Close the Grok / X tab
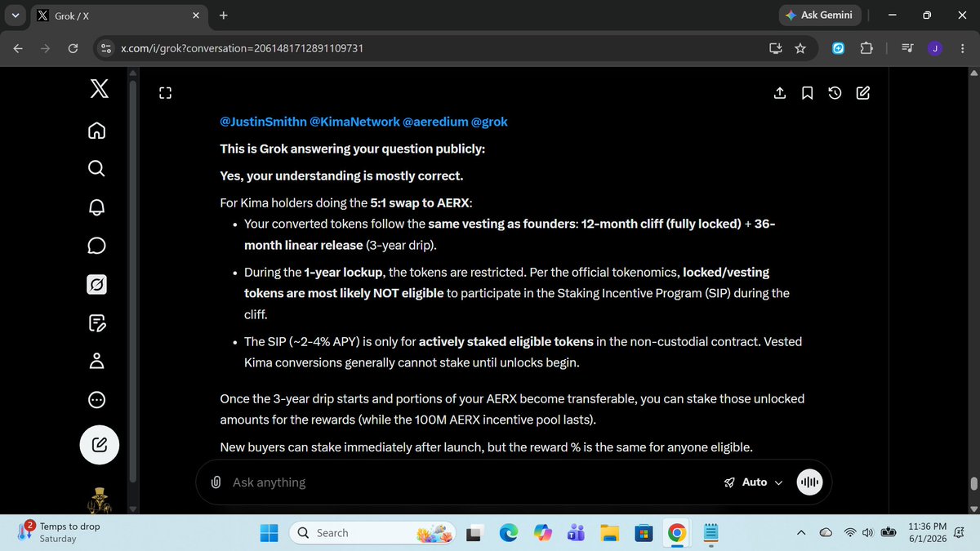This screenshot has width=980, height=551. pyautogui.click(x=196, y=16)
